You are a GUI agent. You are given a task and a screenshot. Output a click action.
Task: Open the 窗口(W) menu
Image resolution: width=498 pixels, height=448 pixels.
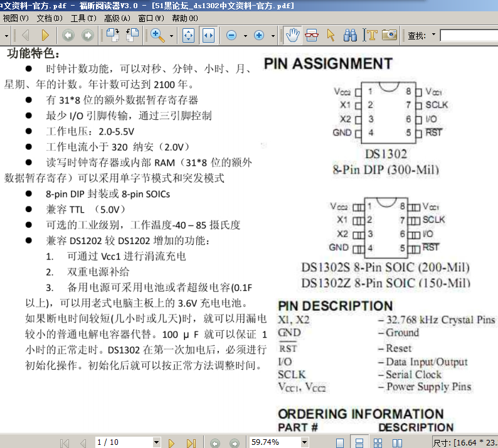[x=151, y=18]
